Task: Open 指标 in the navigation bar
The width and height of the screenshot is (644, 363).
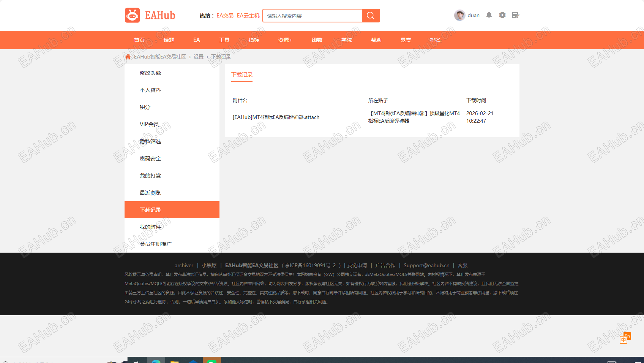Action: point(254,40)
